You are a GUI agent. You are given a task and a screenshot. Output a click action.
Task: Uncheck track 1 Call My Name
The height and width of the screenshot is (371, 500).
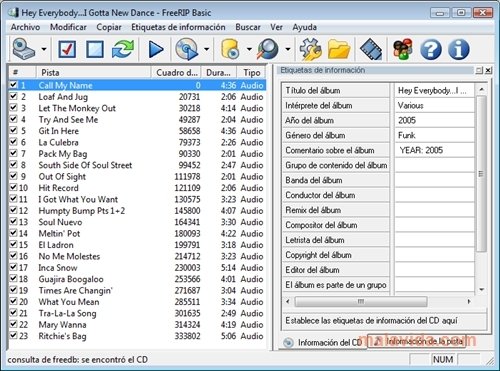13,85
